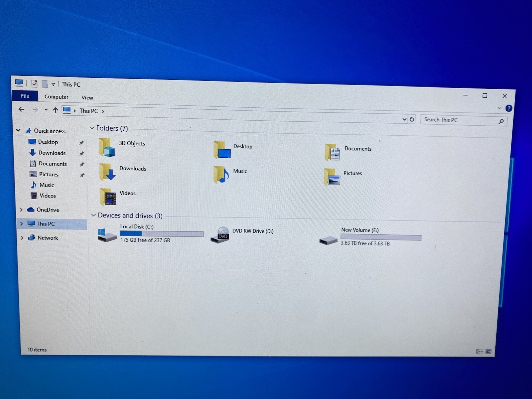Switch to large icons view in status bar
Screen dimensions: 532x399
point(488,351)
